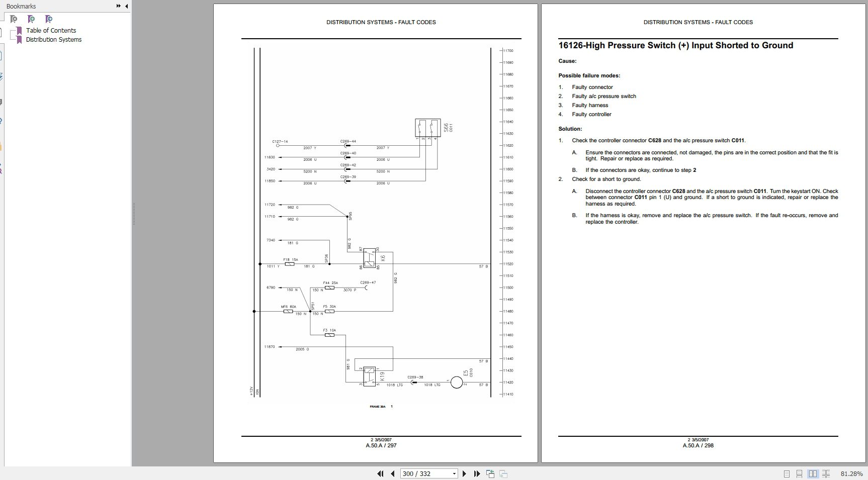868x480 pixels.
Task: Click the 'Solution:' label
Action: 570,129
